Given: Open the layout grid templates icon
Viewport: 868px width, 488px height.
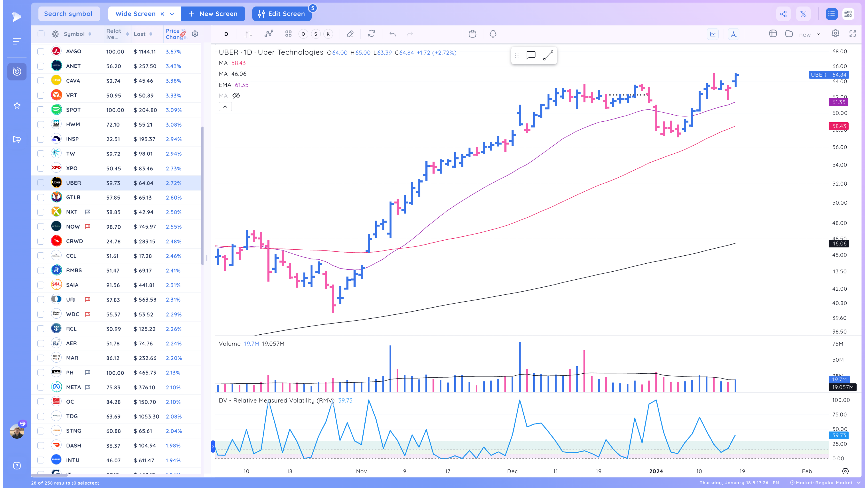Looking at the screenshot, I should (x=289, y=34).
